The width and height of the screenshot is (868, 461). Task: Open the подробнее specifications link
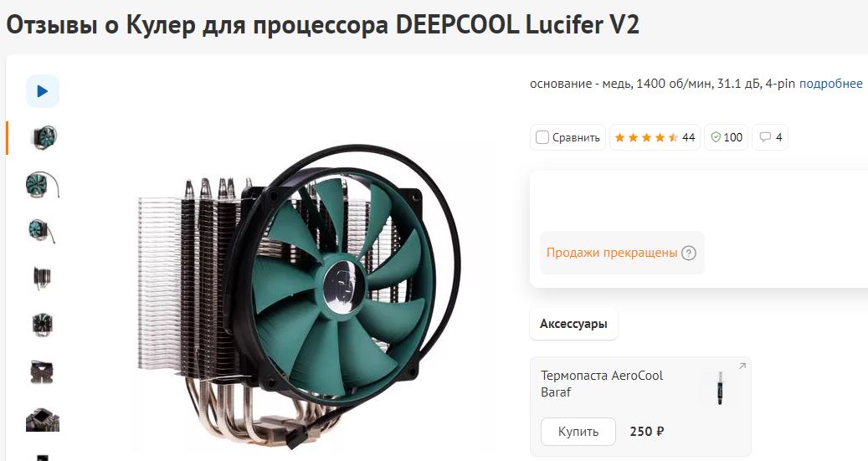(831, 84)
